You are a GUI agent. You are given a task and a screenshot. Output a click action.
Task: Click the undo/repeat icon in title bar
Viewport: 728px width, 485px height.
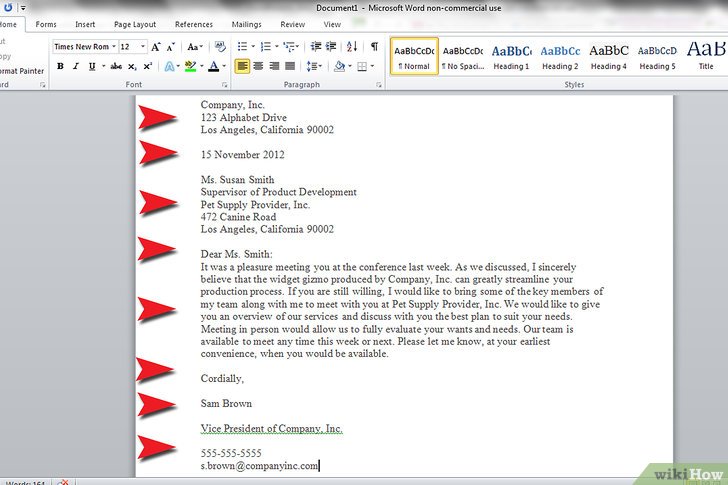pyautogui.click(x=8, y=7)
